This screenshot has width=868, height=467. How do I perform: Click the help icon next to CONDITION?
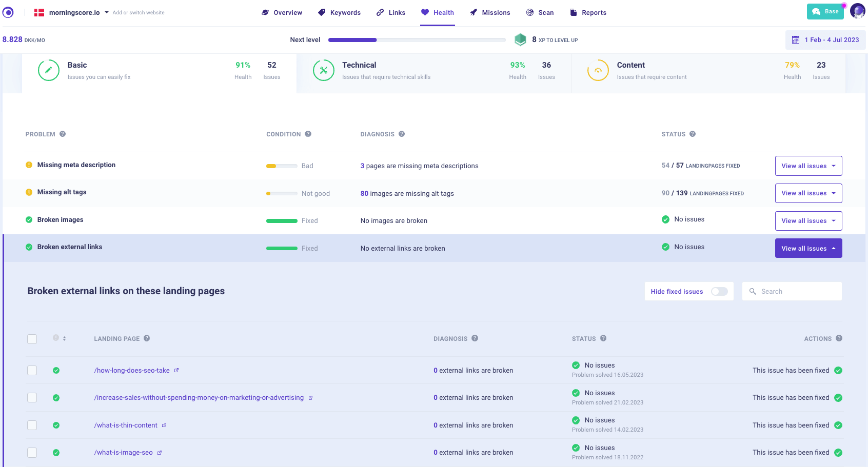(x=308, y=134)
